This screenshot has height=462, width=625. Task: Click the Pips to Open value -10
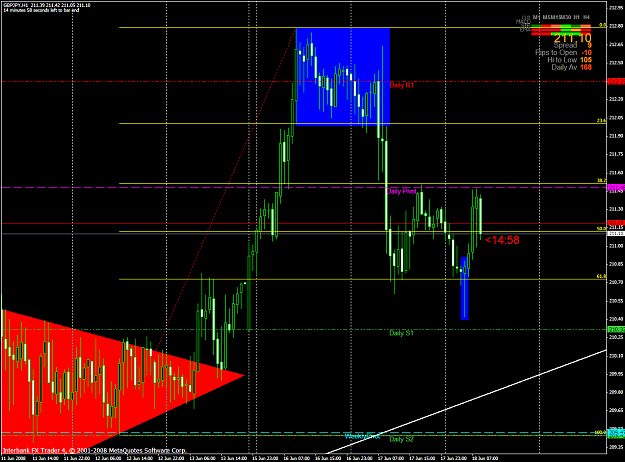point(586,53)
